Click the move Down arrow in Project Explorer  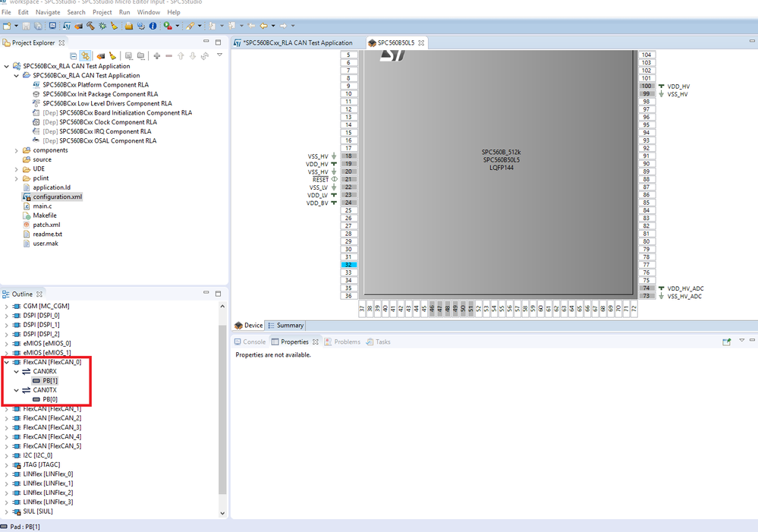(x=193, y=56)
